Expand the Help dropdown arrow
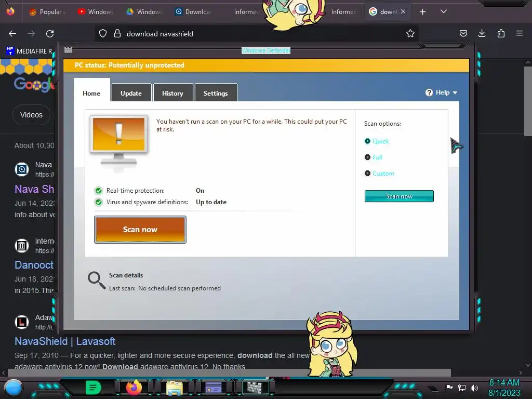 (455, 92)
